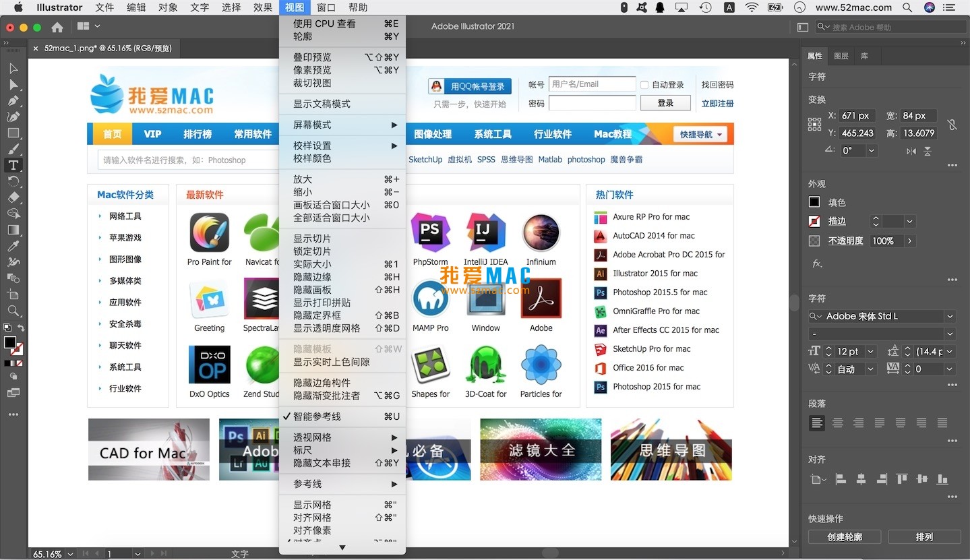The height and width of the screenshot is (560, 970).
Task: Align objects vertical bottom
Action: coord(943,479)
